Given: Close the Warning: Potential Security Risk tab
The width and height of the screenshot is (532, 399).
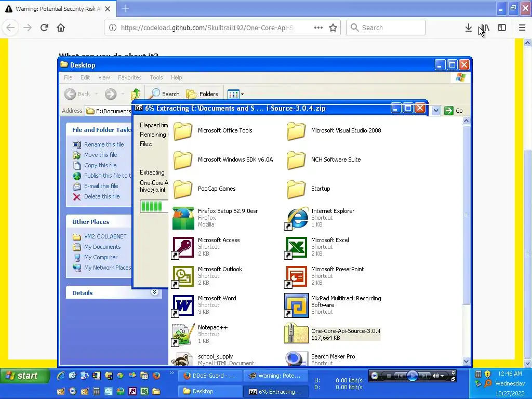Looking at the screenshot, I should pyautogui.click(x=108, y=9).
